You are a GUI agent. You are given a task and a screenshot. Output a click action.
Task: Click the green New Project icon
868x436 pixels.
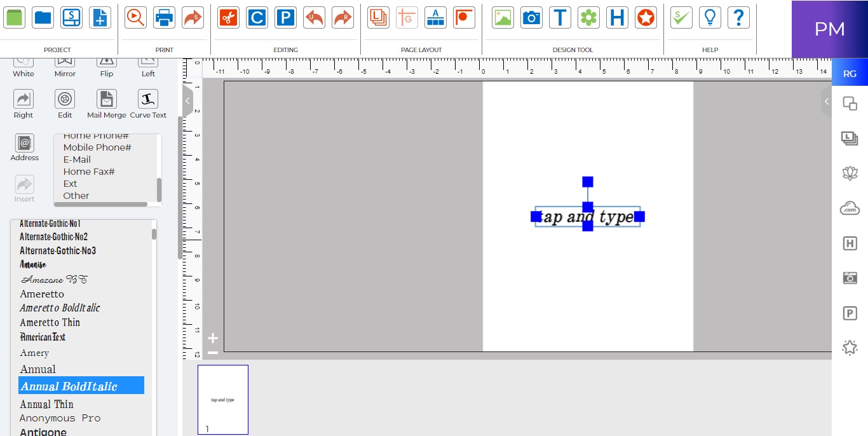pyautogui.click(x=14, y=17)
